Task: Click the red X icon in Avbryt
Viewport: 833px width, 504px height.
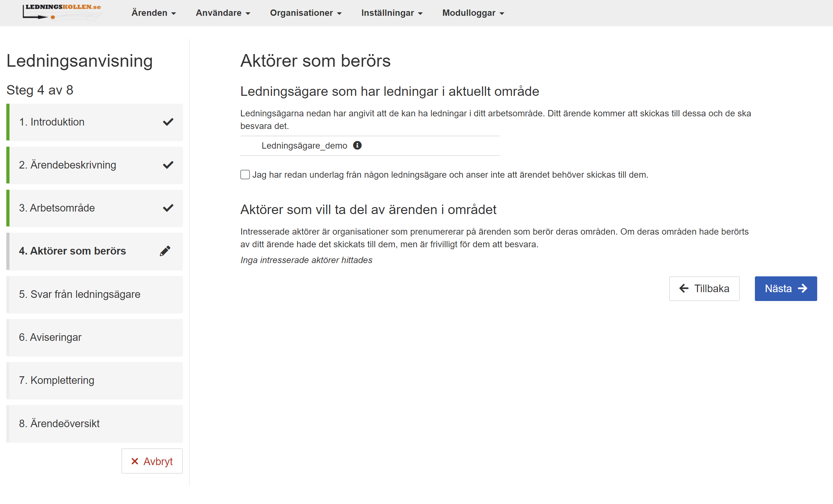Action: tap(134, 461)
